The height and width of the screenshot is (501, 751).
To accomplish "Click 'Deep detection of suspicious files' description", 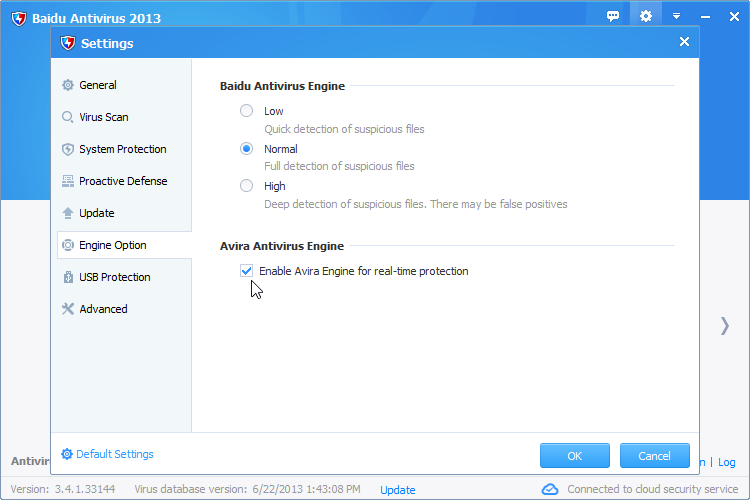I will [x=416, y=204].
